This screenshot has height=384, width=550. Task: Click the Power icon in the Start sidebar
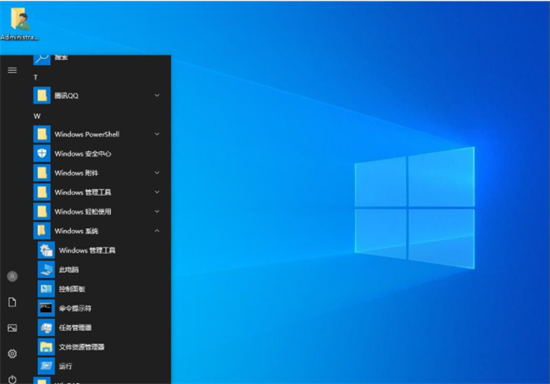coord(12,379)
